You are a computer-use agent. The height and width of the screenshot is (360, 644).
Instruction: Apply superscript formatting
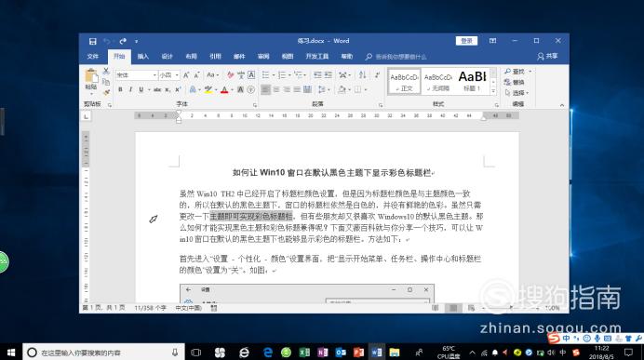[x=178, y=89]
